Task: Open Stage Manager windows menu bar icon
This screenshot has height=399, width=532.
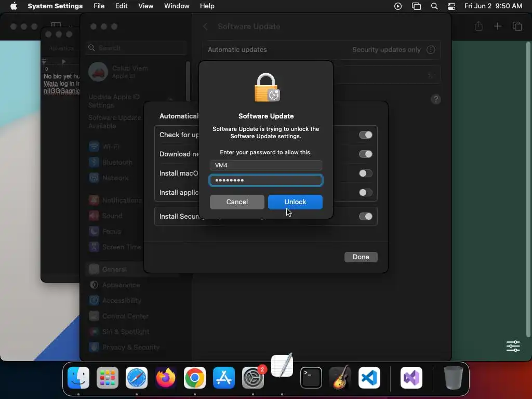Action: click(x=416, y=6)
